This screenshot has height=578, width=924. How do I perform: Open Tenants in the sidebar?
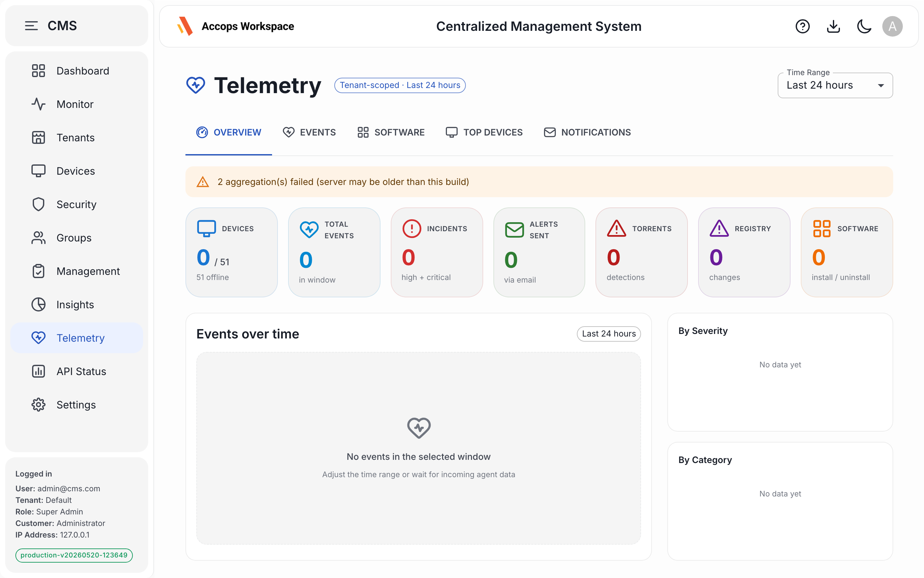coord(77,138)
